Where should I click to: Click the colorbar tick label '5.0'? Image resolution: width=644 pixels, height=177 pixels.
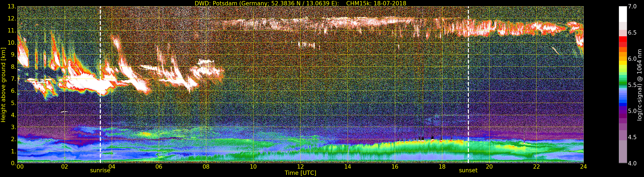[632, 111]
